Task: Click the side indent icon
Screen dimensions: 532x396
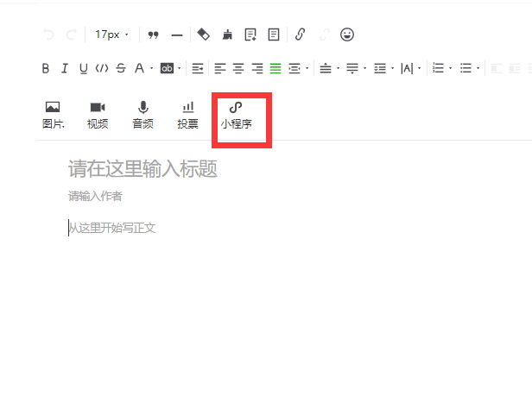Action: pos(294,68)
